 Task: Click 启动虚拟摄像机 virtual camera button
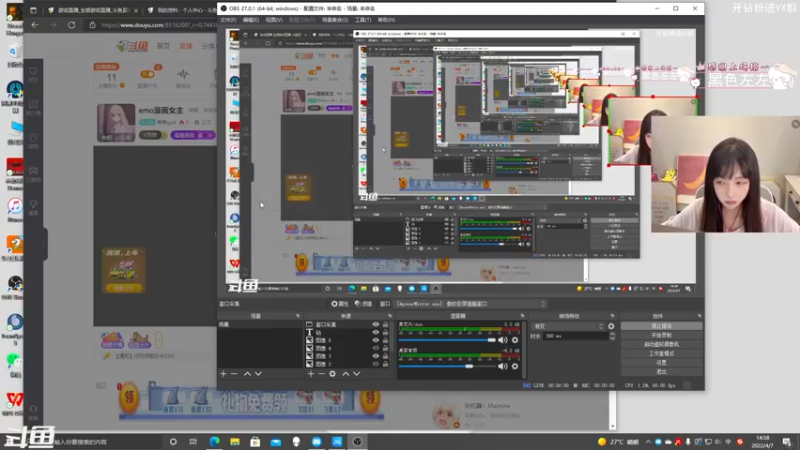point(662,344)
